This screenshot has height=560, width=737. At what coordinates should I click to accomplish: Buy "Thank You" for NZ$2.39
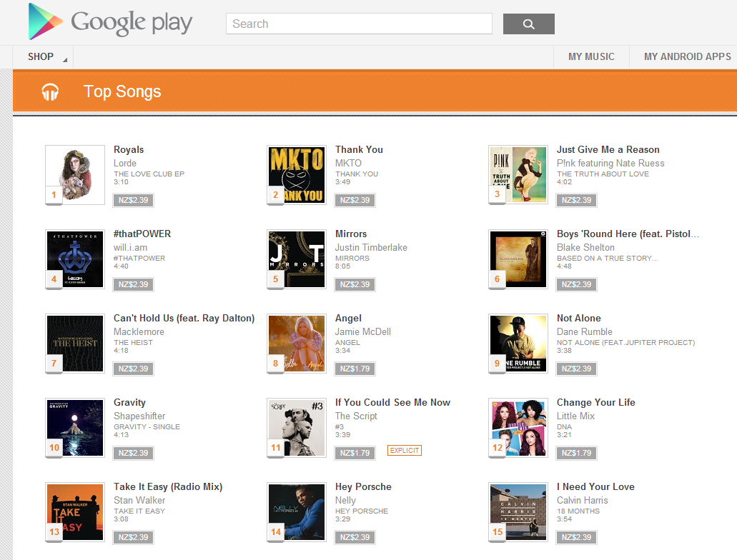click(x=355, y=200)
